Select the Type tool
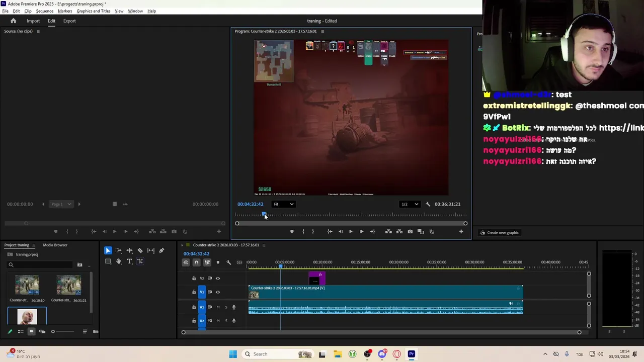This screenshot has height=362, width=644. [x=129, y=261]
